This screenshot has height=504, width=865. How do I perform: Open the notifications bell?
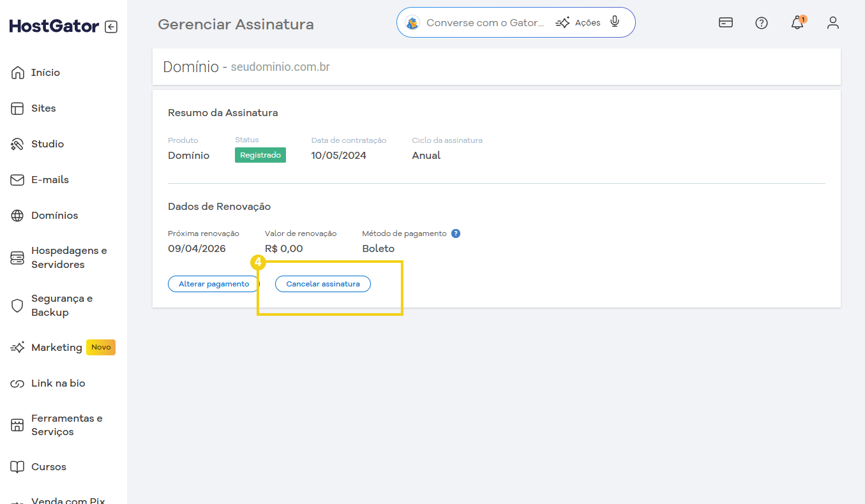[797, 24]
